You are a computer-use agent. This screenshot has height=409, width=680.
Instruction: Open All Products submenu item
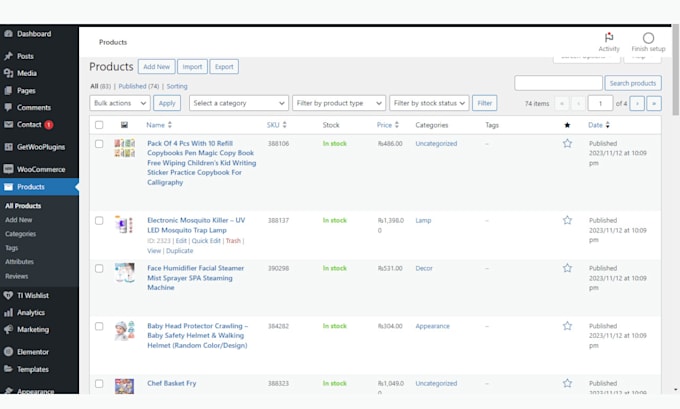point(23,206)
